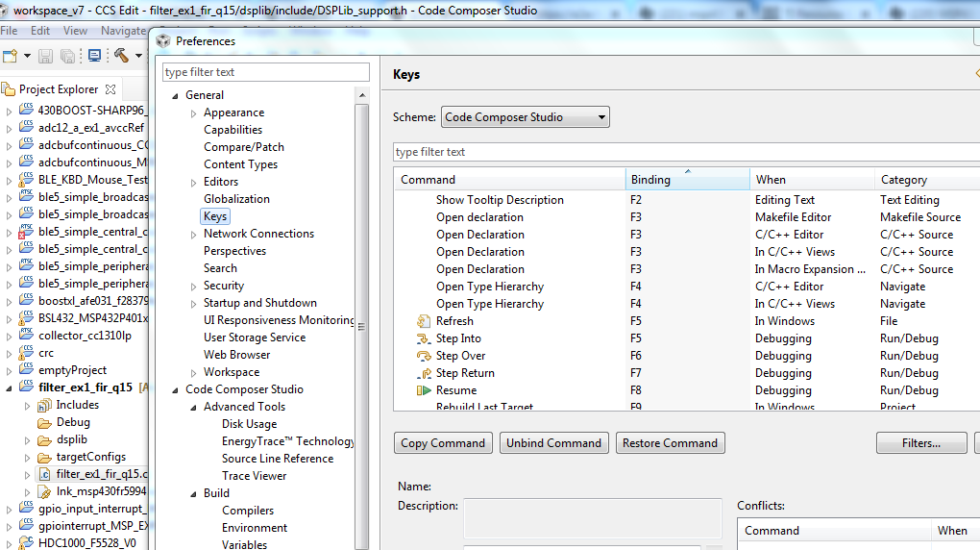The height and width of the screenshot is (550, 980).
Task: Open the View menu
Action: [x=75, y=31]
